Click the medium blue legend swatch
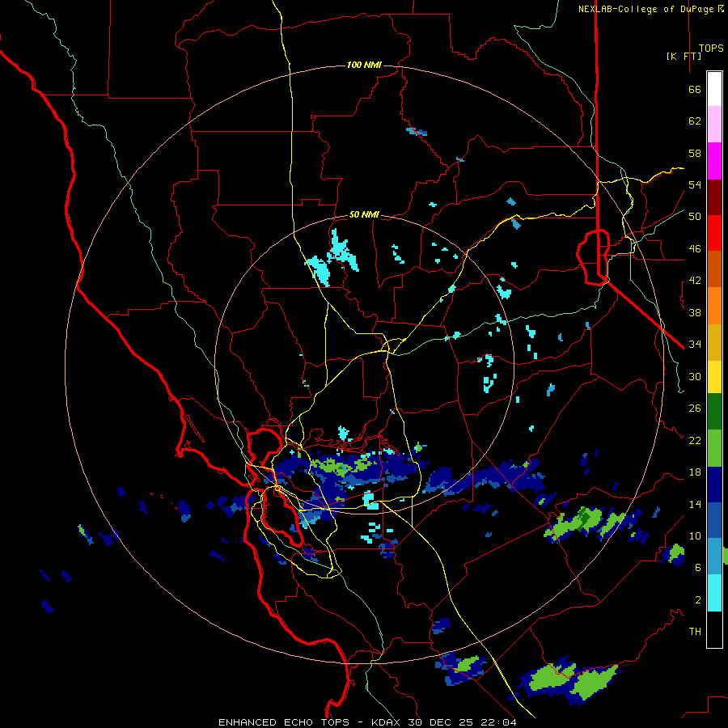This screenshot has height=728, width=728. tap(714, 520)
